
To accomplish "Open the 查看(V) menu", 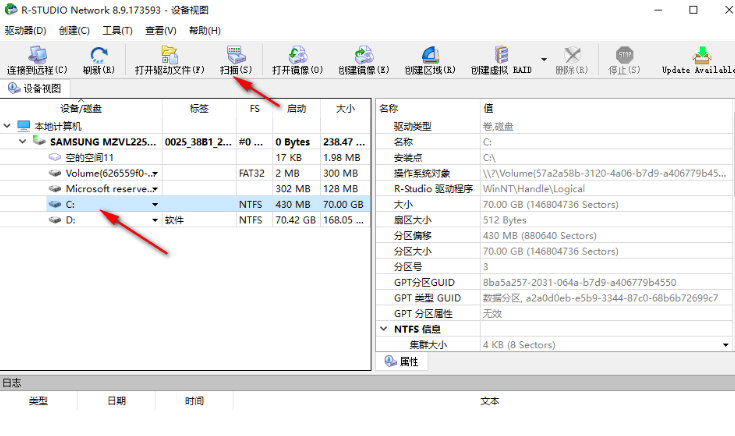I will (160, 30).
